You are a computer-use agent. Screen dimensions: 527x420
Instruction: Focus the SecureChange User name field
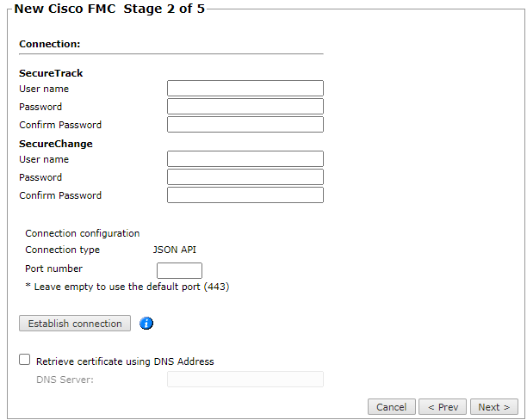(x=245, y=159)
